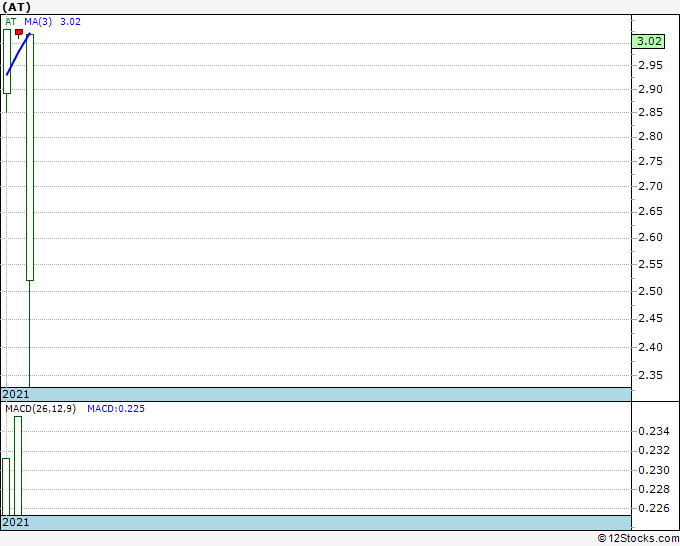The width and height of the screenshot is (680, 546).
Task: Click the highlighted 3.02 current price tag
Action: (648, 42)
